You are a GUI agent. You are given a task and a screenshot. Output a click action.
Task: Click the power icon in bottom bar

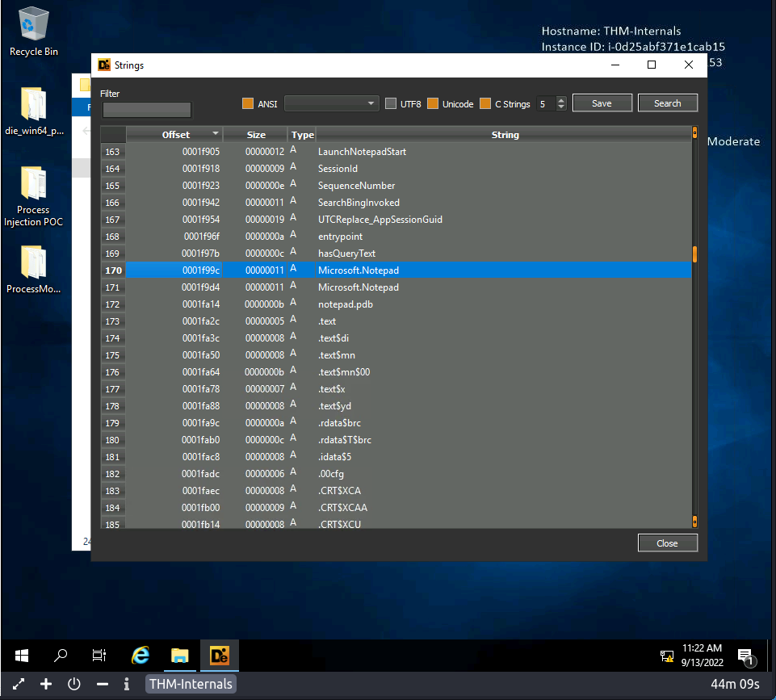[x=74, y=685]
